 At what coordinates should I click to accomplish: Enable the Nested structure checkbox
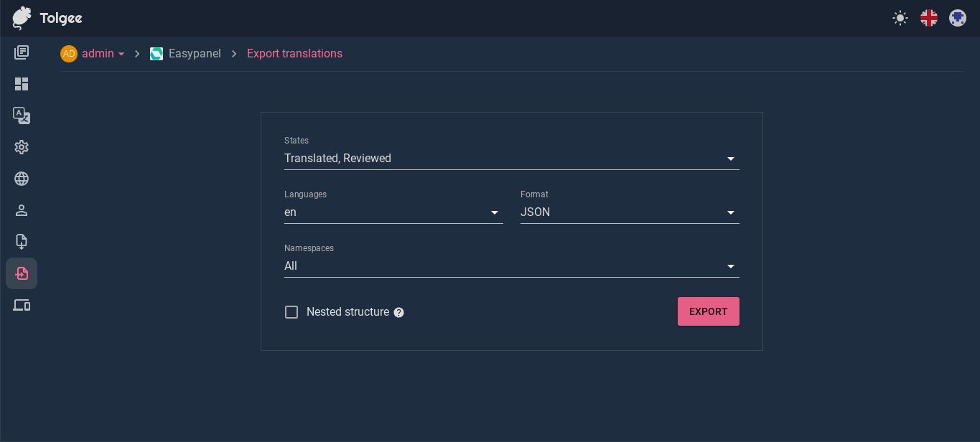291,311
